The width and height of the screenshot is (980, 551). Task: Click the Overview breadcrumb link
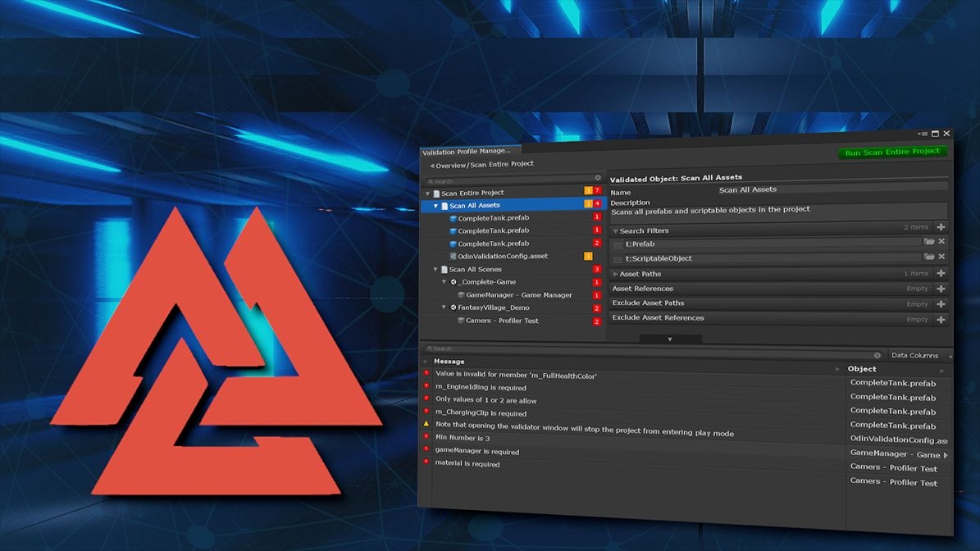(x=450, y=163)
